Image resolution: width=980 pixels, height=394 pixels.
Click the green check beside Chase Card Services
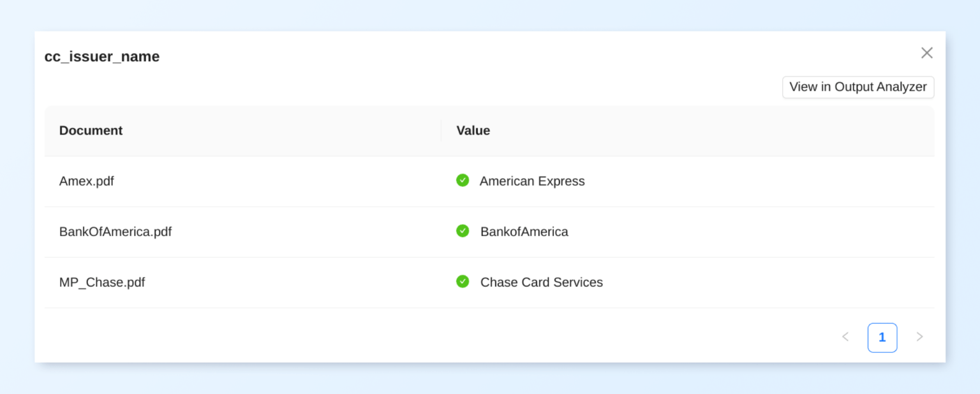pyautogui.click(x=463, y=281)
